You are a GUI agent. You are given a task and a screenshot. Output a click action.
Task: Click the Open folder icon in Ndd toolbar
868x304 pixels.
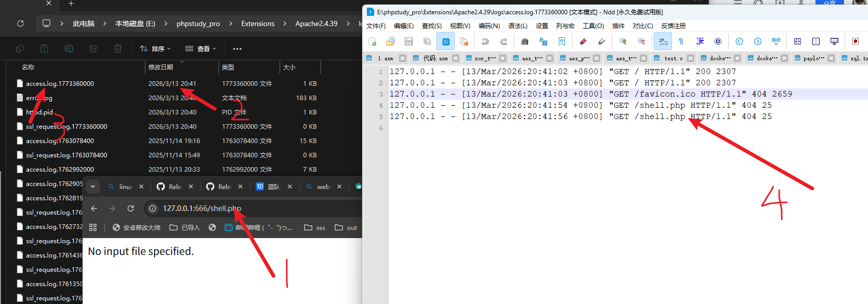coord(390,41)
